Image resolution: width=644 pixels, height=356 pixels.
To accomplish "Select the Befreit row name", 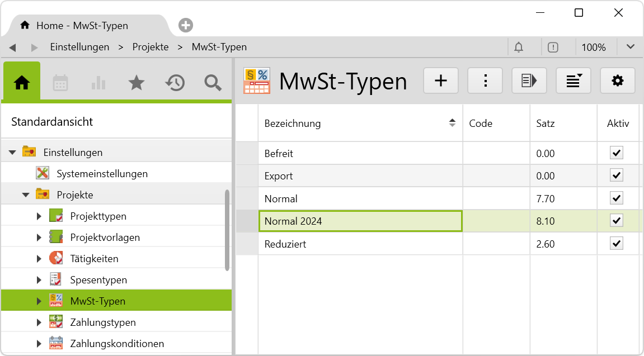I will pyautogui.click(x=279, y=153).
